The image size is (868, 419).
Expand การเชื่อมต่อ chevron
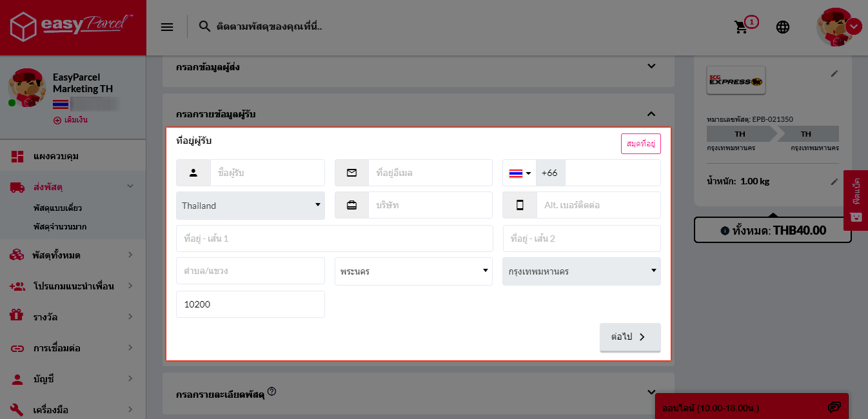click(x=130, y=347)
